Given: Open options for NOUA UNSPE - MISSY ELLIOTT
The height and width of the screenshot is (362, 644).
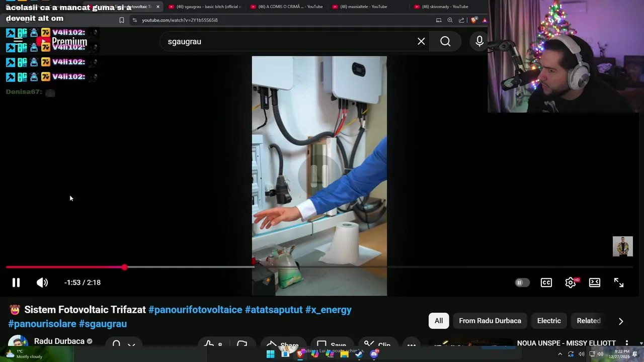Looking at the screenshot, I should (627, 343).
